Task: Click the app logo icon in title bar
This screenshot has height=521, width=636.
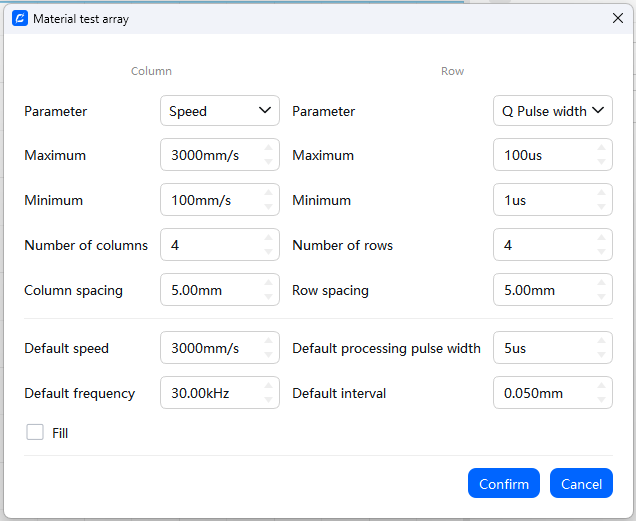Action: pos(19,18)
